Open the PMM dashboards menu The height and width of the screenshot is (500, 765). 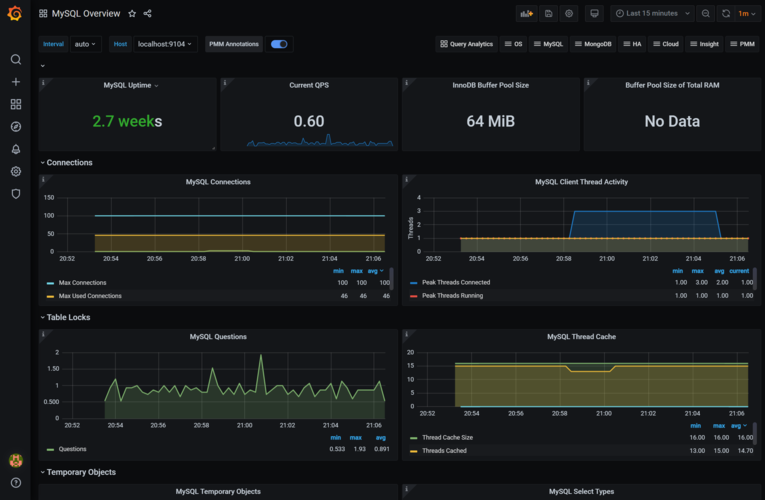pos(743,44)
